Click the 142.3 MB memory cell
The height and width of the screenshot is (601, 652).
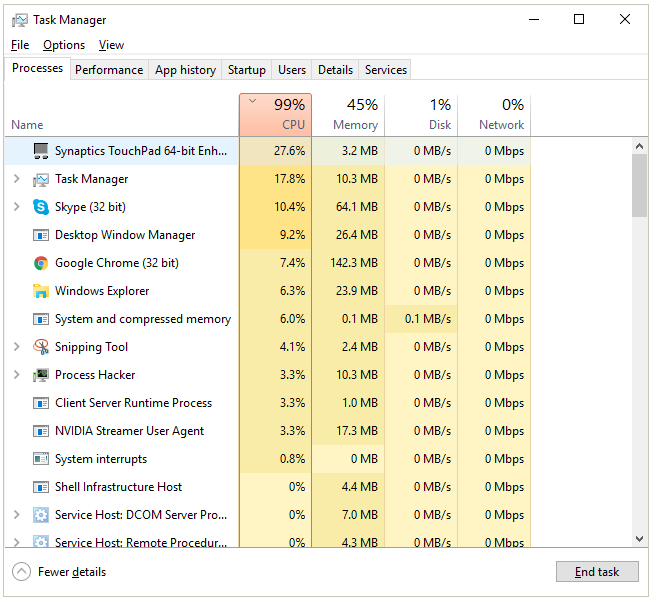coord(348,263)
